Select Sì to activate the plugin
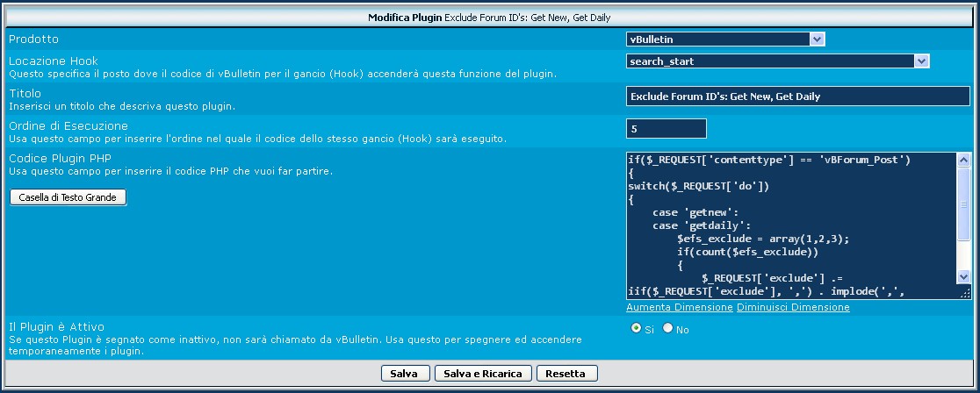Screen dimensions: 980x393 (637, 328)
